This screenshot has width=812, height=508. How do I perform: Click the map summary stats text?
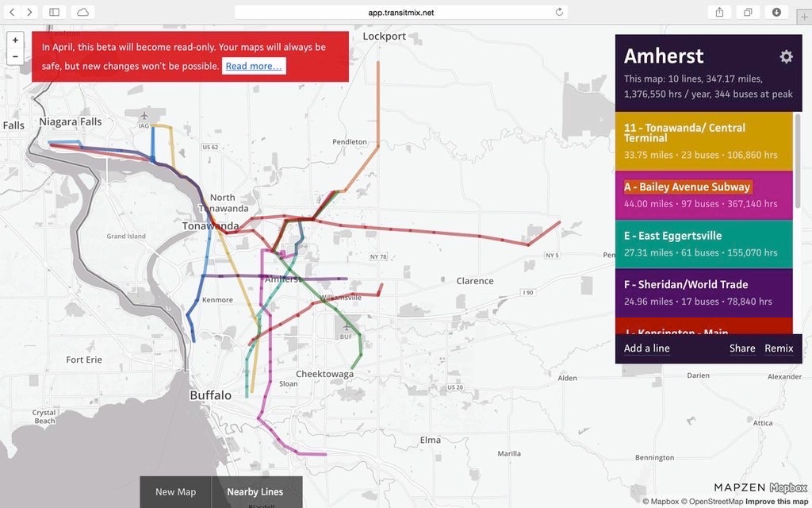[x=708, y=87]
